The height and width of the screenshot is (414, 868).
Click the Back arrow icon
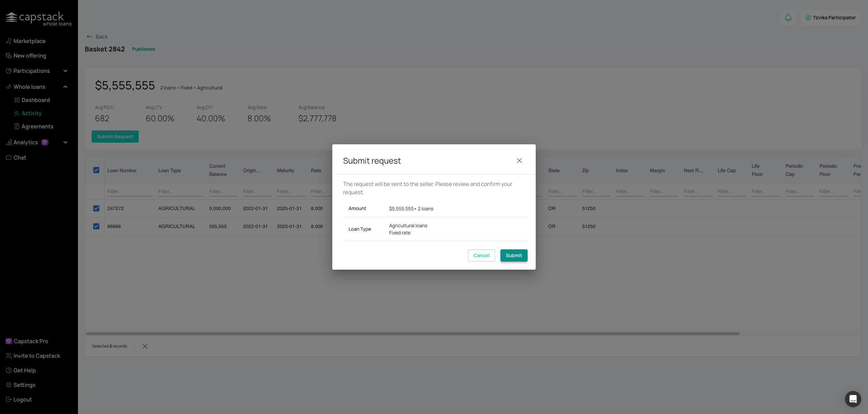tap(90, 37)
